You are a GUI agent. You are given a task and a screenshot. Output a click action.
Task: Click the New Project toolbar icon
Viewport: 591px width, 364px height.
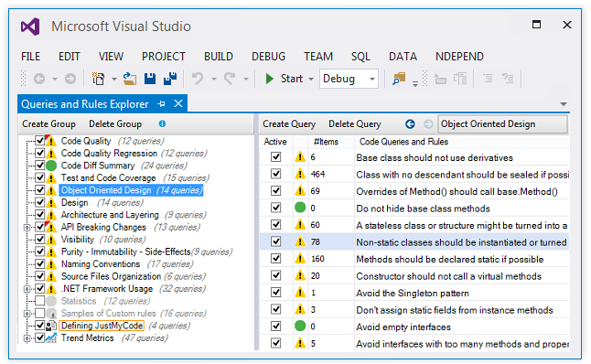(x=99, y=79)
